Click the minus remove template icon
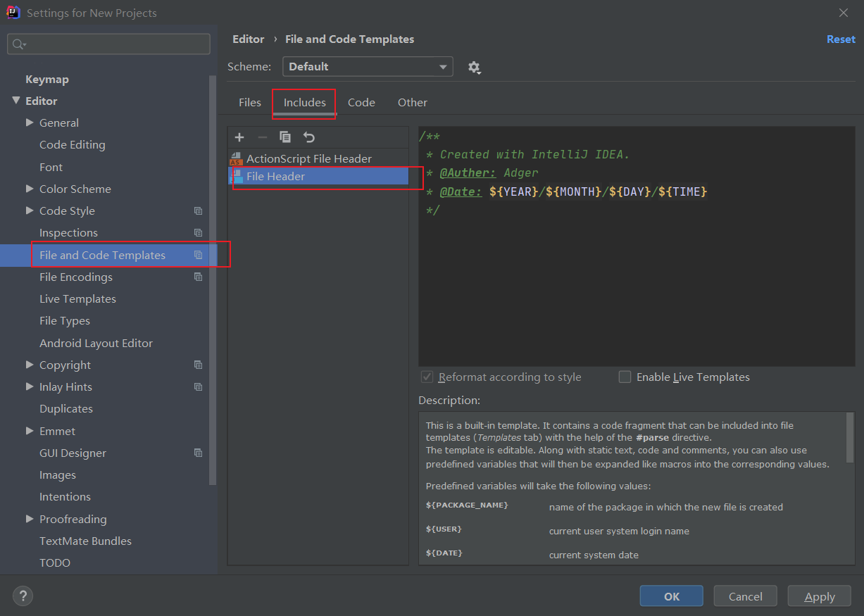Screen dimensions: 864x616 [262, 137]
